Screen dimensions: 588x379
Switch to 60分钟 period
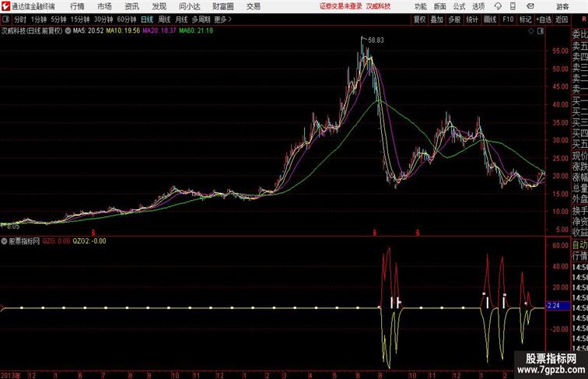127,19
